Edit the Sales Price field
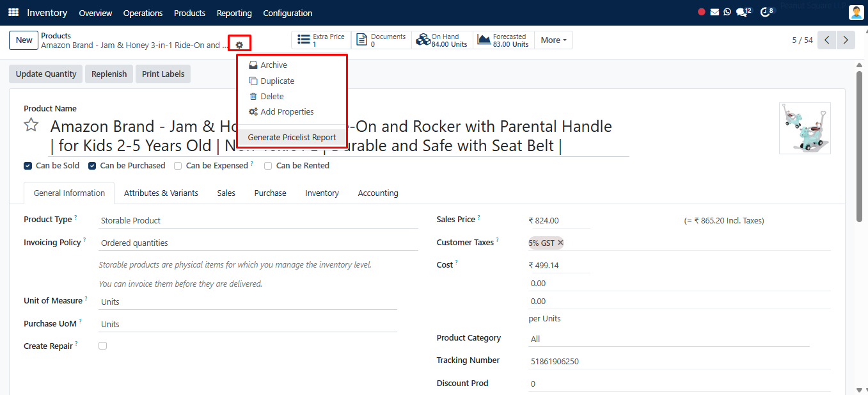The image size is (868, 395). [x=559, y=220]
